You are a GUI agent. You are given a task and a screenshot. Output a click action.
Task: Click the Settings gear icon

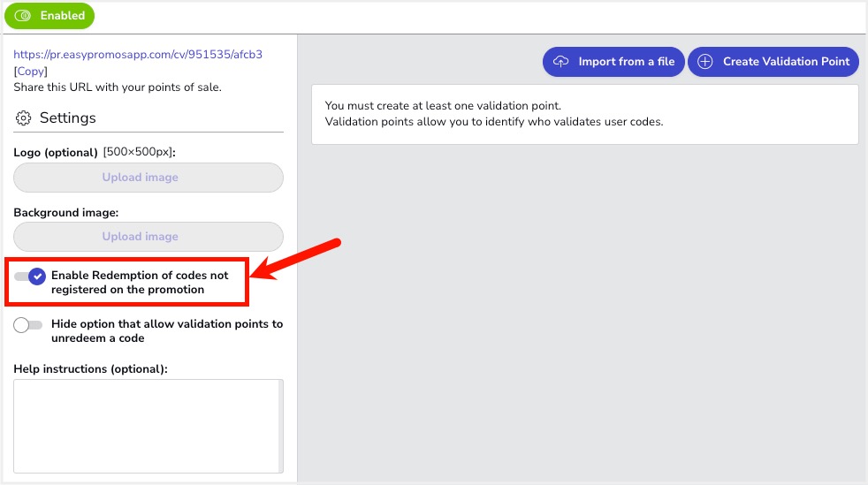[24, 118]
